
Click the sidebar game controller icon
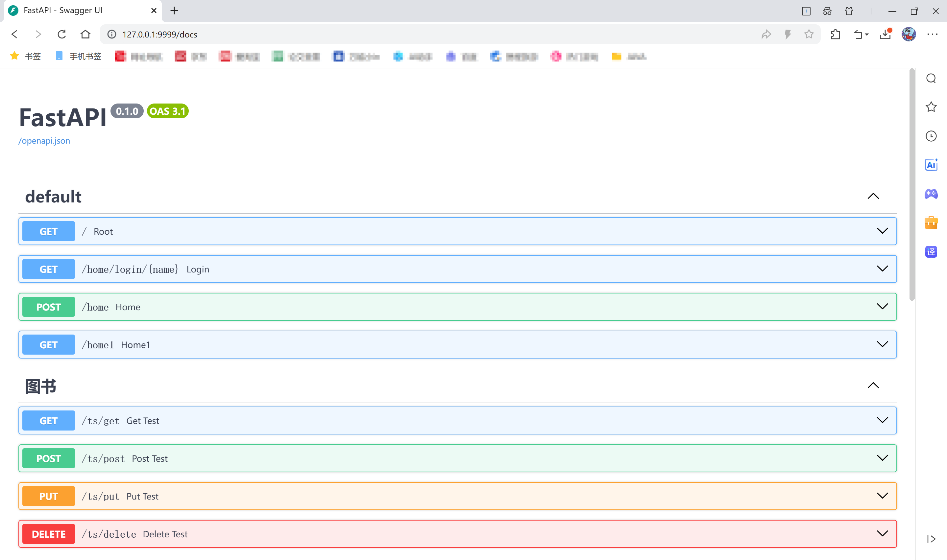pyautogui.click(x=931, y=194)
